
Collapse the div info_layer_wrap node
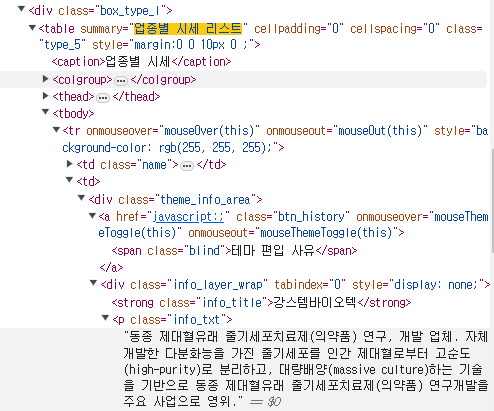pyautogui.click(x=94, y=283)
